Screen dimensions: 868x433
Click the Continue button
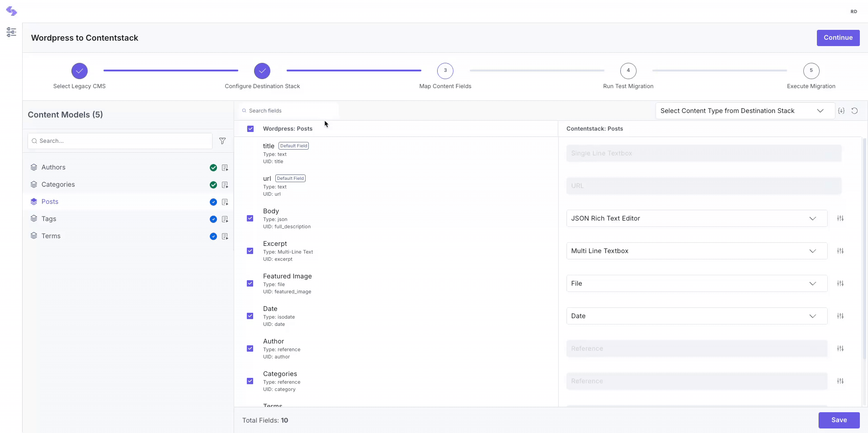click(x=838, y=38)
